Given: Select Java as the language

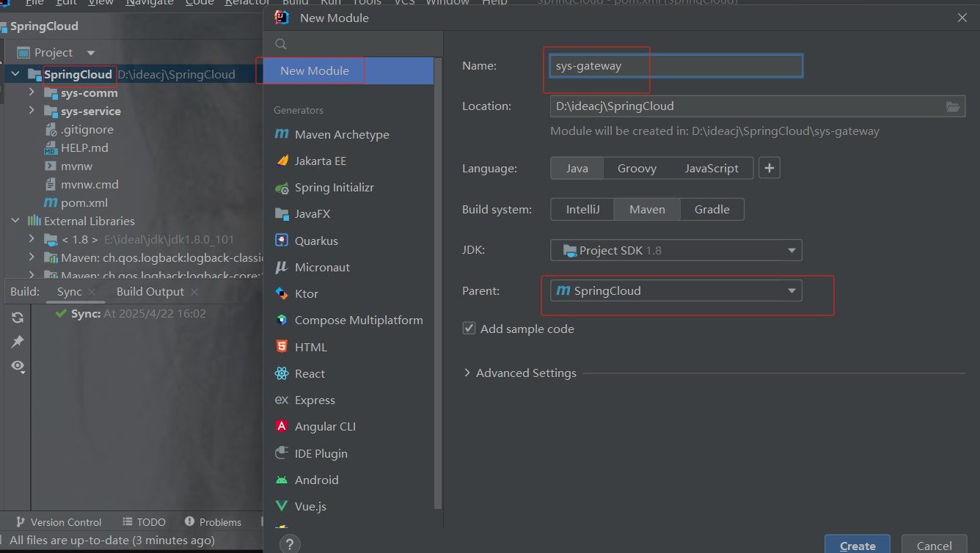Looking at the screenshot, I should click(577, 168).
